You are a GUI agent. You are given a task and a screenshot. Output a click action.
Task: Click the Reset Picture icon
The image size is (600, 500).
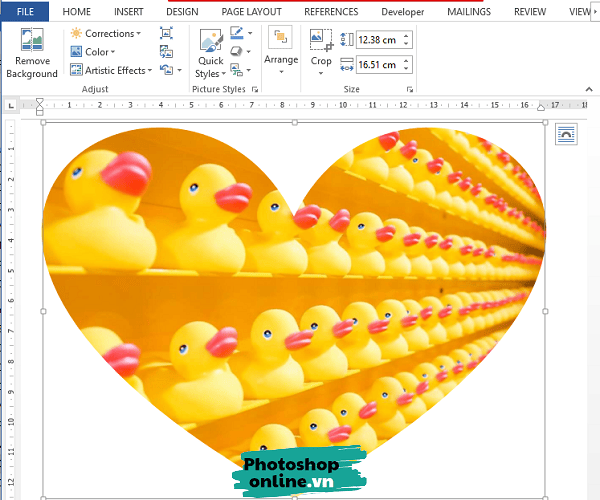coord(166,70)
